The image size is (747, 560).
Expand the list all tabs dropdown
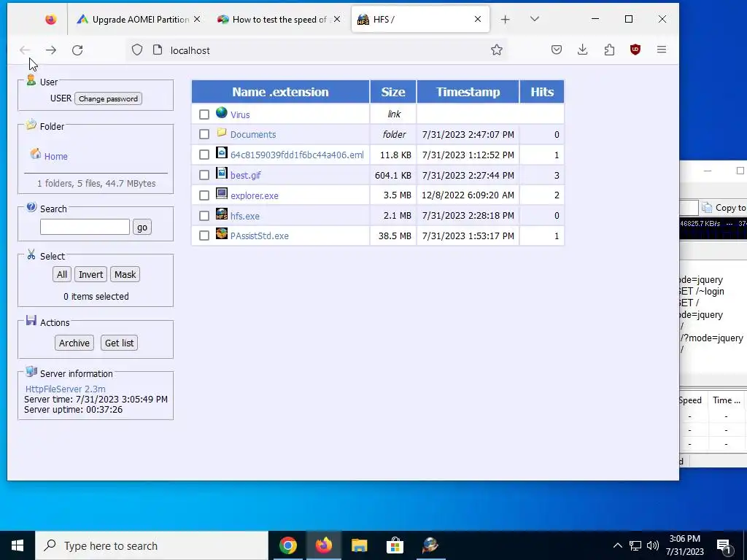click(x=535, y=19)
